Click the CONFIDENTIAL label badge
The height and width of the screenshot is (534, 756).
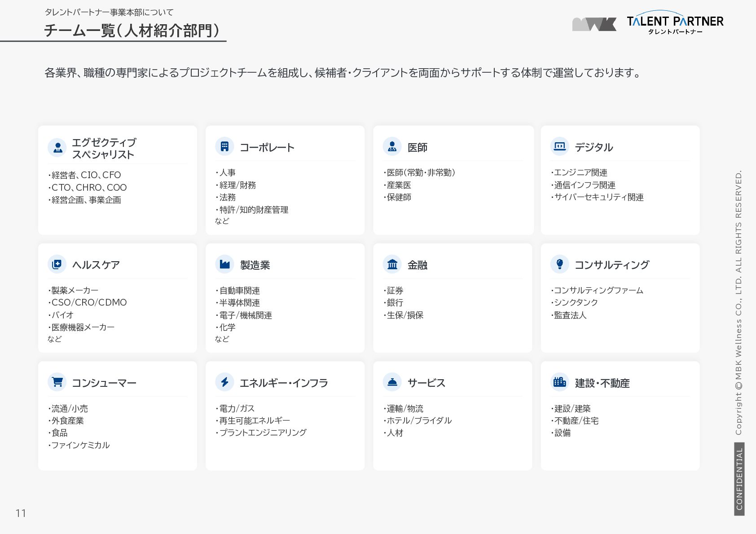tap(739, 479)
